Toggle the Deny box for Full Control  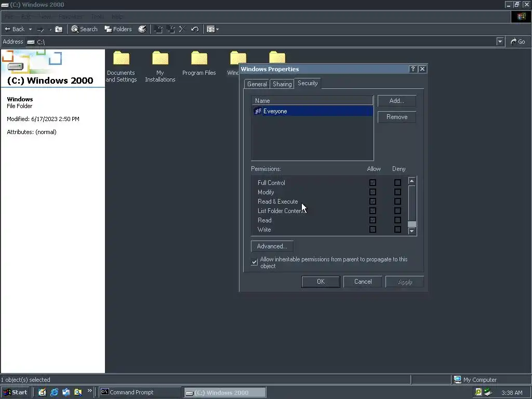coord(397,182)
